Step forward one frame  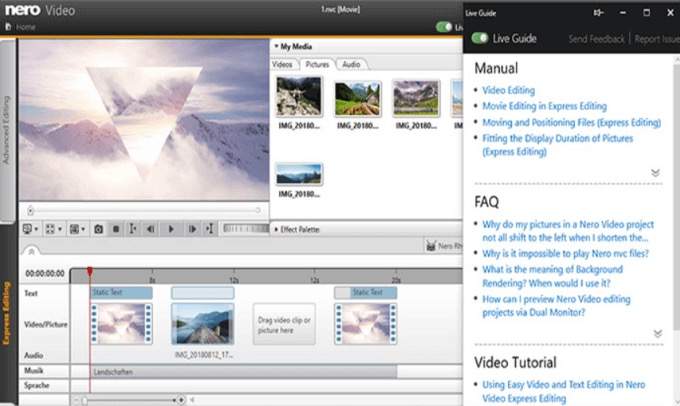[x=192, y=229]
